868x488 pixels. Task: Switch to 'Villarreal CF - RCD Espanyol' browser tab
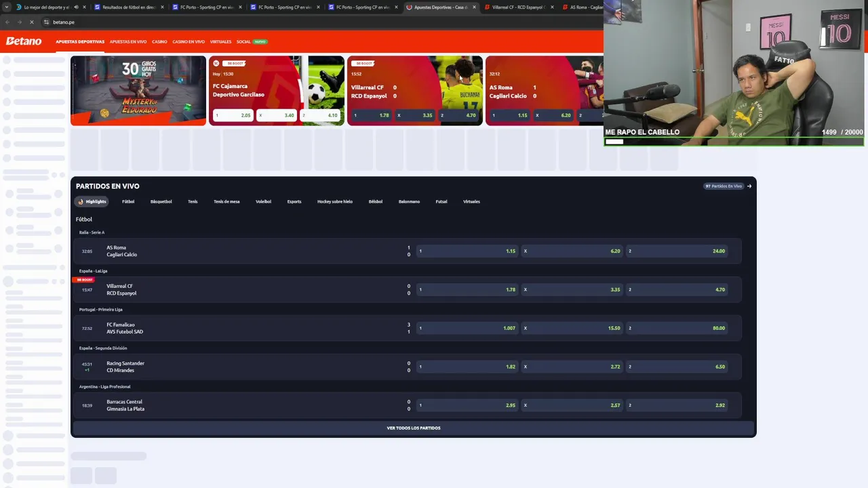tap(518, 7)
